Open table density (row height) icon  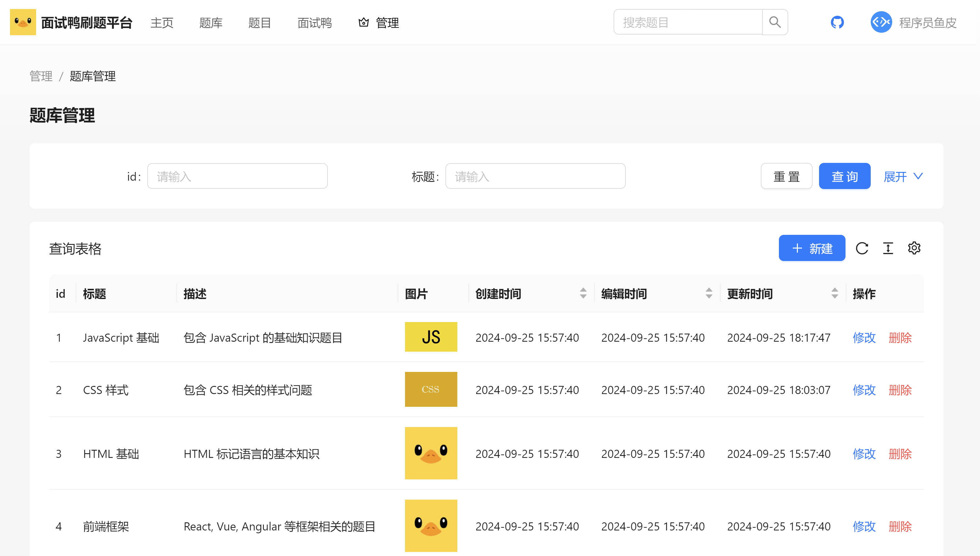pos(888,248)
